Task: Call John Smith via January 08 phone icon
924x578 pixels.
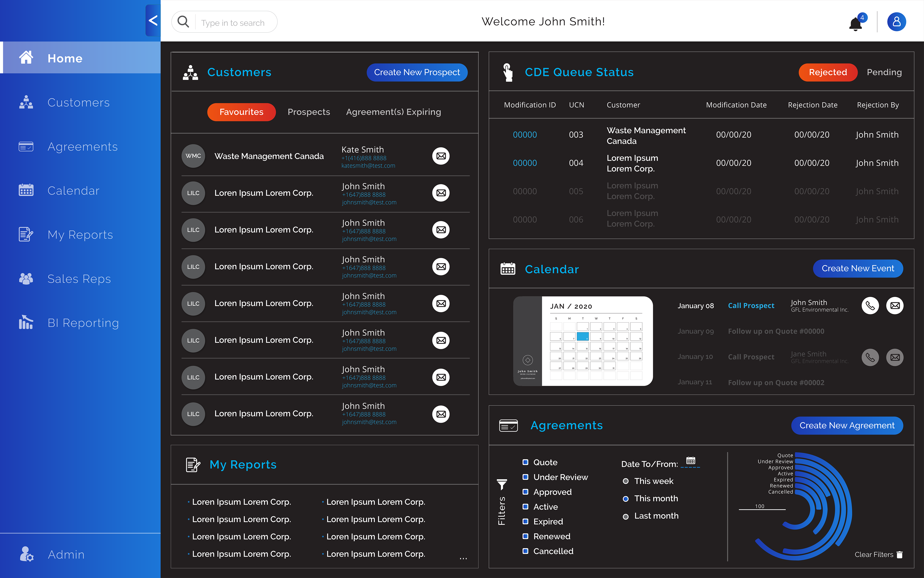Action: point(870,305)
